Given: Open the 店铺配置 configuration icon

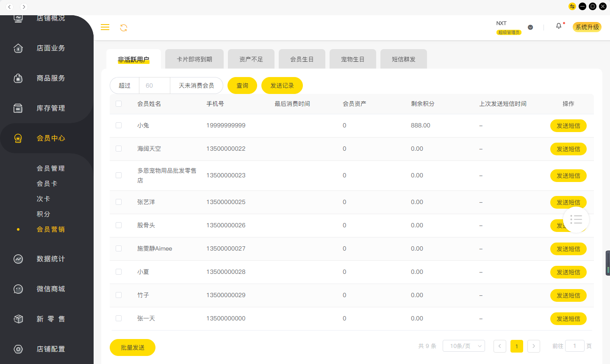Looking at the screenshot, I should point(18,349).
